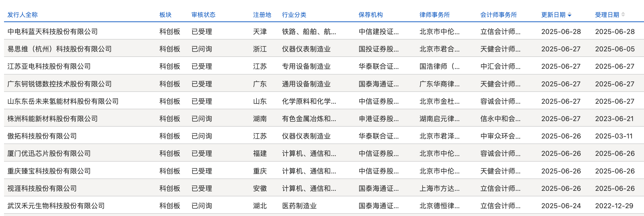Open 武汉禾元生物科技股份有限公司 entry
Viewport: 644px width, 216px height.
click(x=56, y=206)
